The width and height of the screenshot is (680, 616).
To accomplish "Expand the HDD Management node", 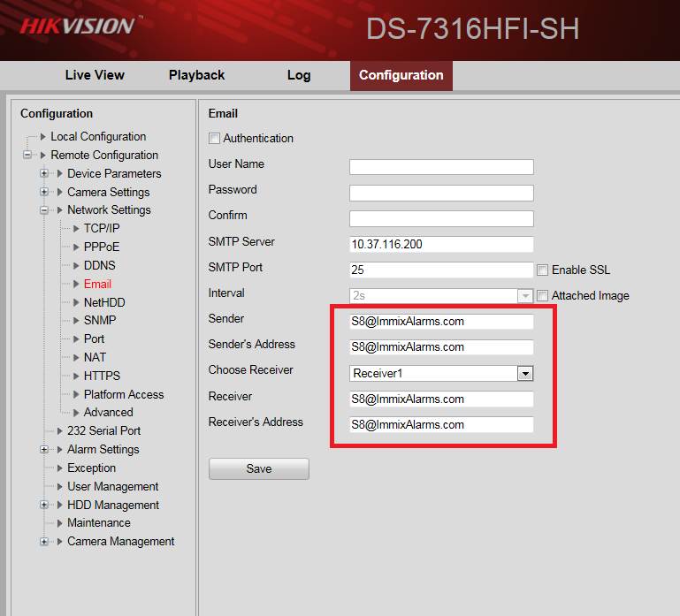I will point(44,505).
